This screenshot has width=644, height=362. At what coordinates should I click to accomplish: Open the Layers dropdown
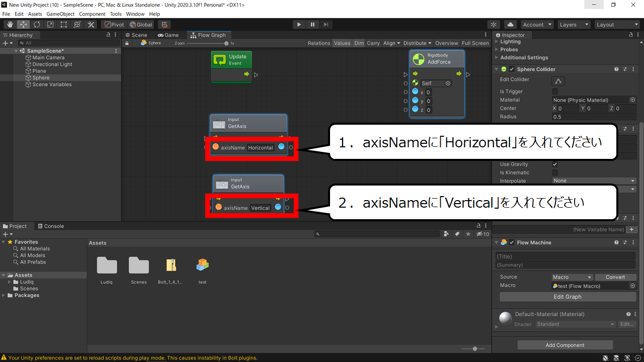574,25
